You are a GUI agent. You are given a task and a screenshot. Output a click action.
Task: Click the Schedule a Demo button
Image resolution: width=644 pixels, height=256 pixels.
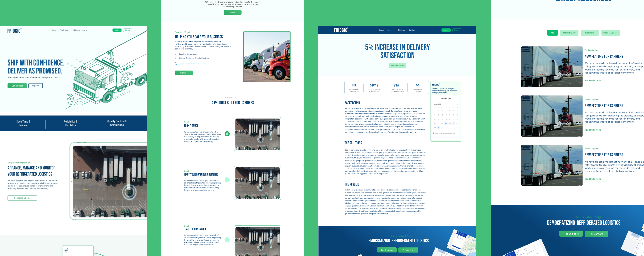click(22, 198)
